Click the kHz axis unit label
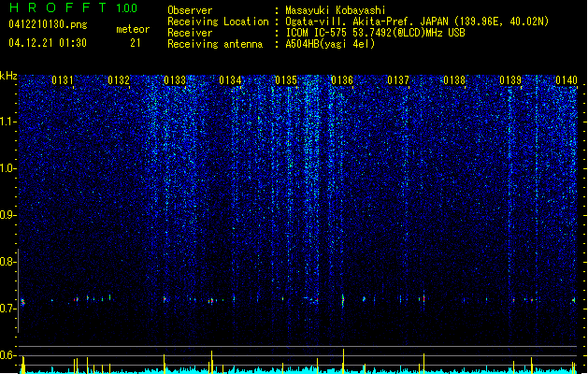This screenshot has width=588, height=374. pos(8,76)
